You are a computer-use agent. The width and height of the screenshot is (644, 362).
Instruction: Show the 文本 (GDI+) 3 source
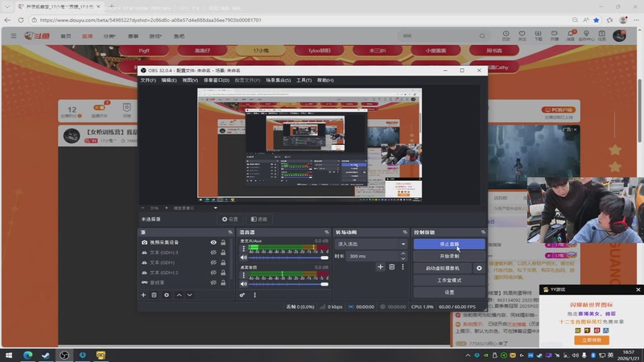pyautogui.click(x=213, y=253)
